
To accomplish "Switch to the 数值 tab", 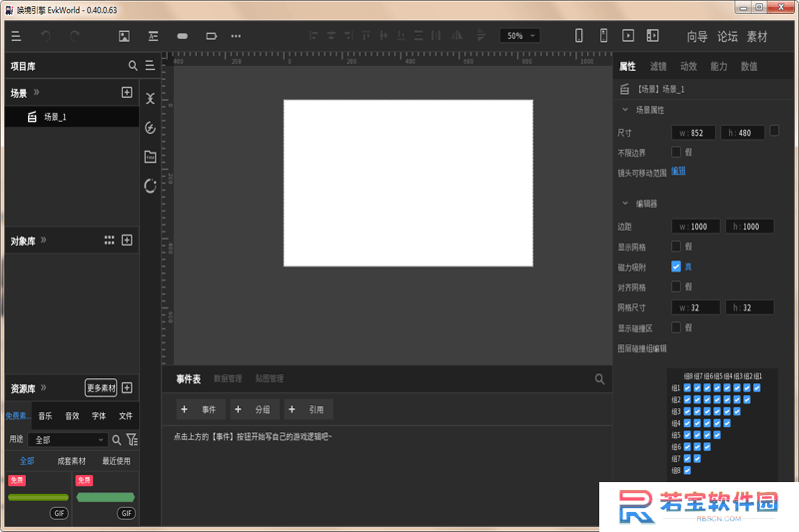I will (748, 66).
